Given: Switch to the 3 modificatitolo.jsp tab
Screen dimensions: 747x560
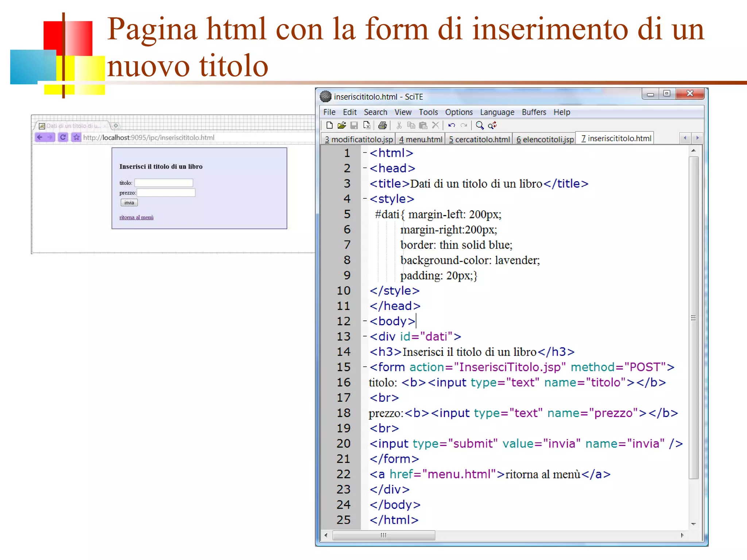Looking at the screenshot, I should (x=359, y=139).
